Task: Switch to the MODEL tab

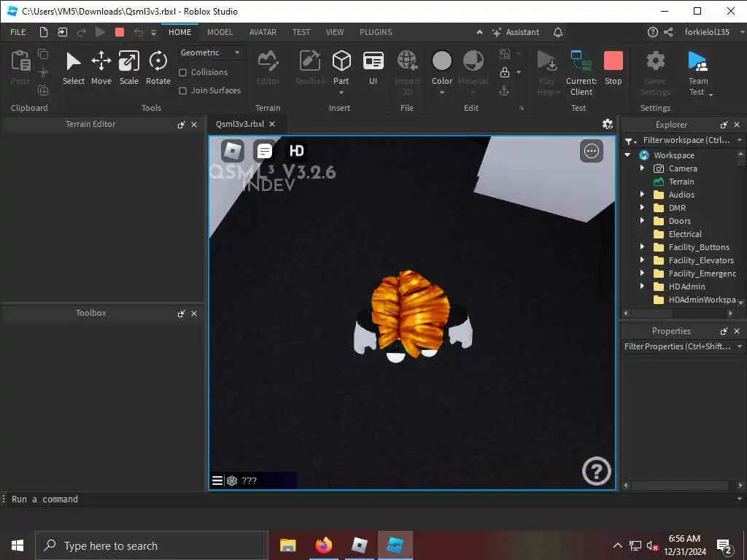Action: (x=220, y=32)
